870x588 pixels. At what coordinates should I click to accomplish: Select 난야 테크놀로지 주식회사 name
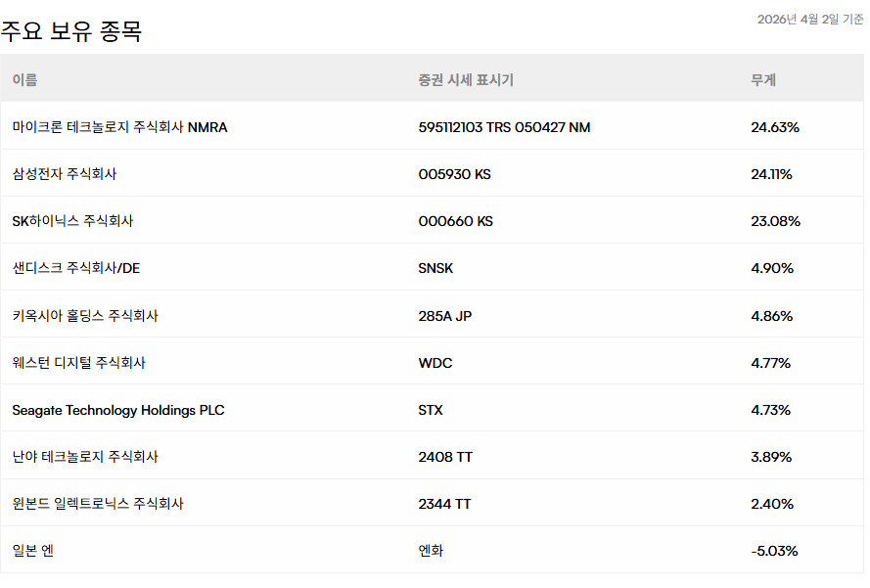(x=85, y=457)
